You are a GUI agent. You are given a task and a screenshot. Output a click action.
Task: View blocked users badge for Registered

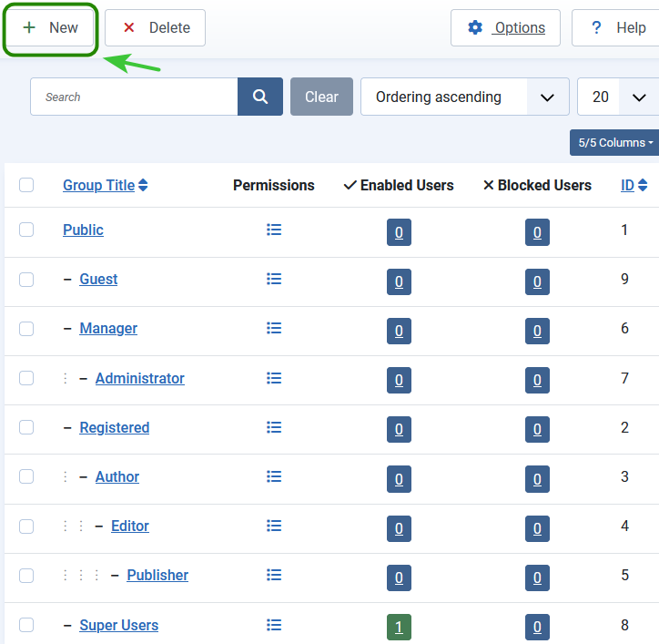[x=537, y=429]
